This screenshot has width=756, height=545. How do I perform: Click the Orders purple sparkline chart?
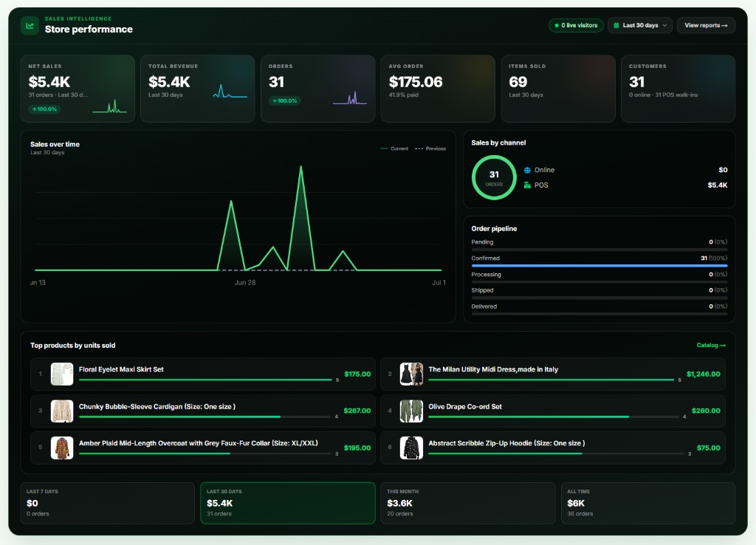[x=350, y=98]
